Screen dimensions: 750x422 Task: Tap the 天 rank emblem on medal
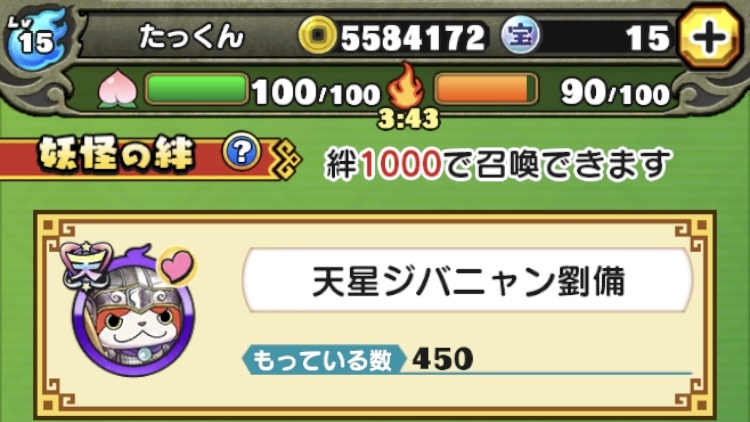[86, 267]
